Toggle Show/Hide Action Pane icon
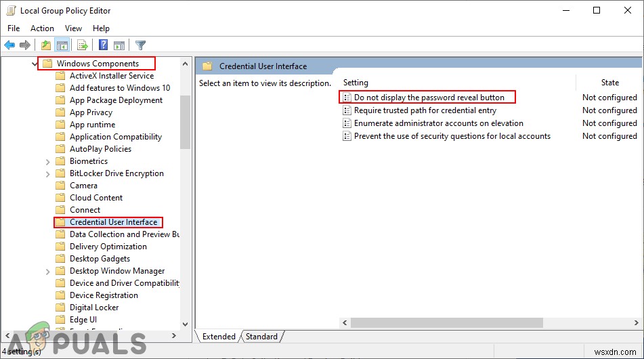 tap(119, 45)
